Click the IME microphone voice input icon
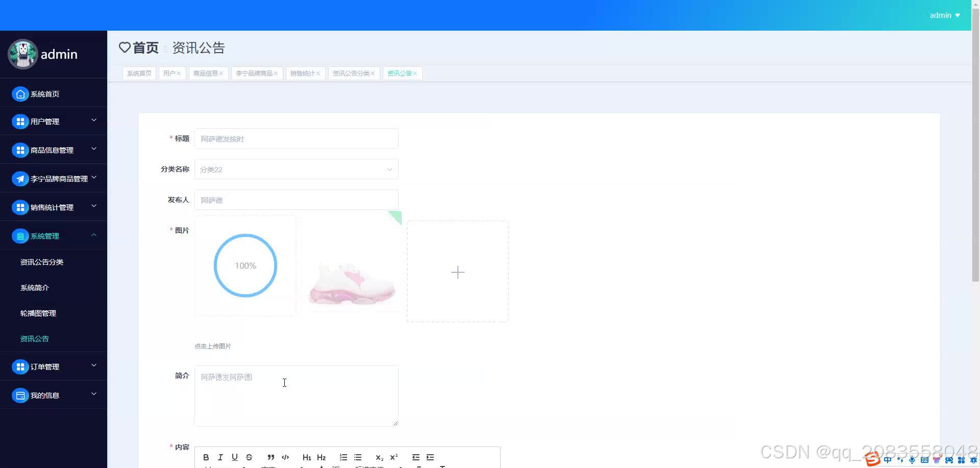Screen dimensions: 980x468 [x=912, y=460]
